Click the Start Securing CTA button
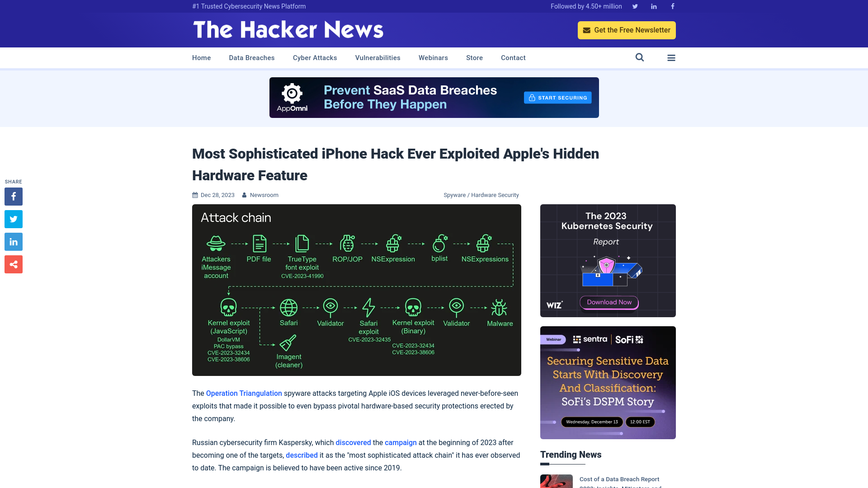The width and height of the screenshot is (868, 488). pos(557,98)
